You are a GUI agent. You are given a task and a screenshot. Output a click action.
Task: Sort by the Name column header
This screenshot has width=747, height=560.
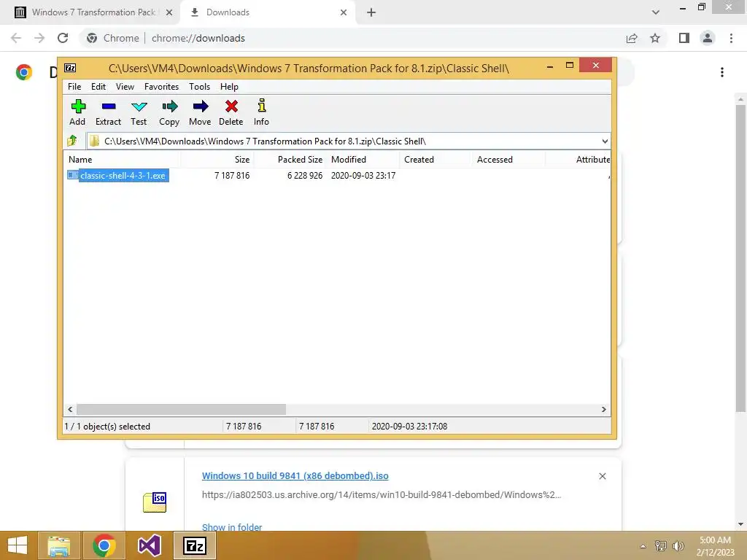pos(122,160)
